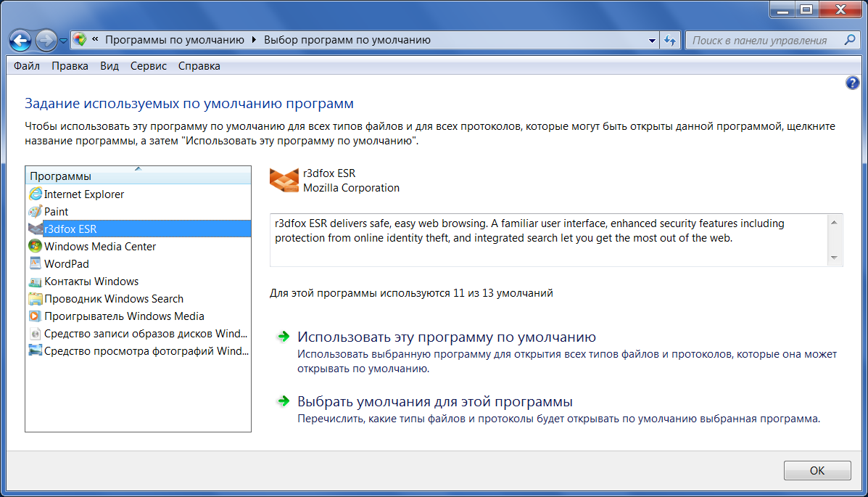Open the Вид menu
This screenshot has height=497, width=868.
(109, 66)
